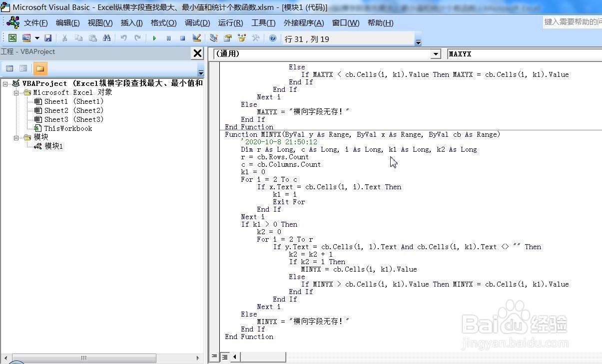This screenshot has width=602, height=364.
Task: Open the Properties Window icon
Action: coord(228,38)
